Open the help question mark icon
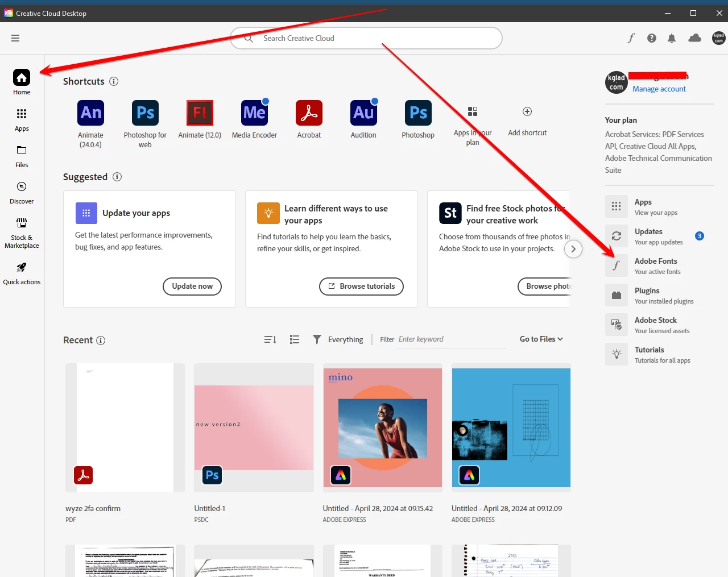This screenshot has height=577, width=728. [x=652, y=38]
